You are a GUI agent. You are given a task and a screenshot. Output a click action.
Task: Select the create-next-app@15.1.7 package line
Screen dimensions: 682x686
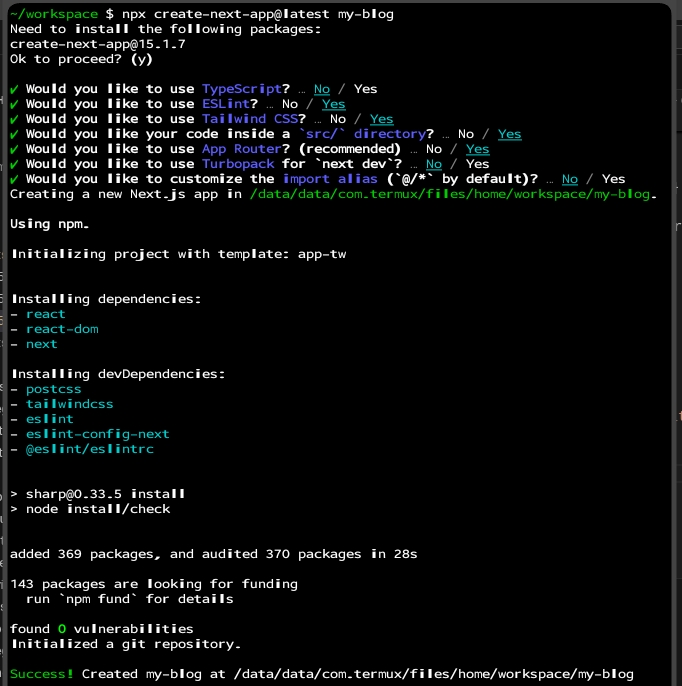coord(98,44)
